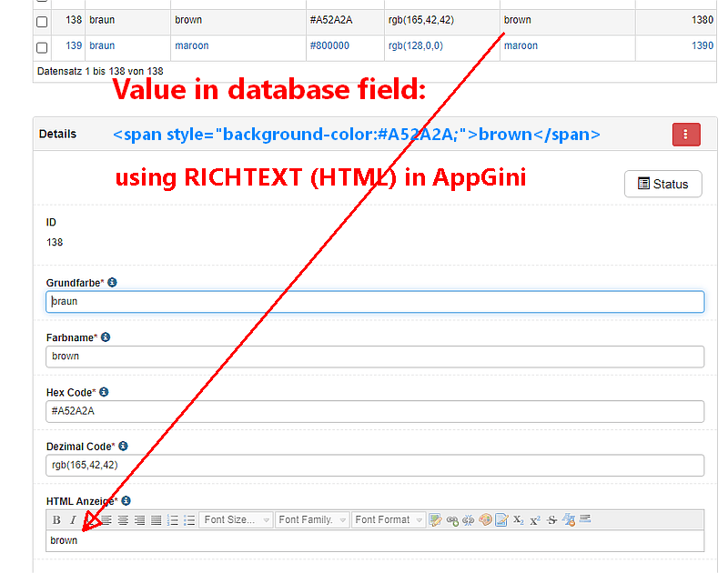Tick the checkbox for row 138
Viewport: 728px width, 573px height.
coord(42,21)
